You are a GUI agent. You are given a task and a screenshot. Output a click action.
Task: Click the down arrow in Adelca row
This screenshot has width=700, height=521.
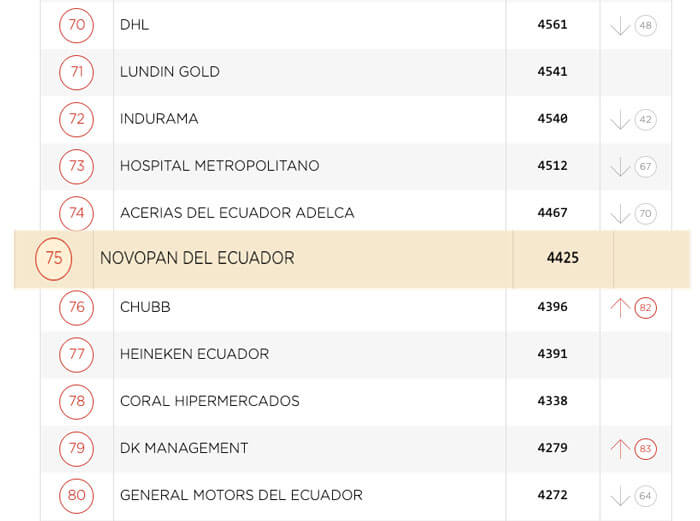(x=620, y=214)
